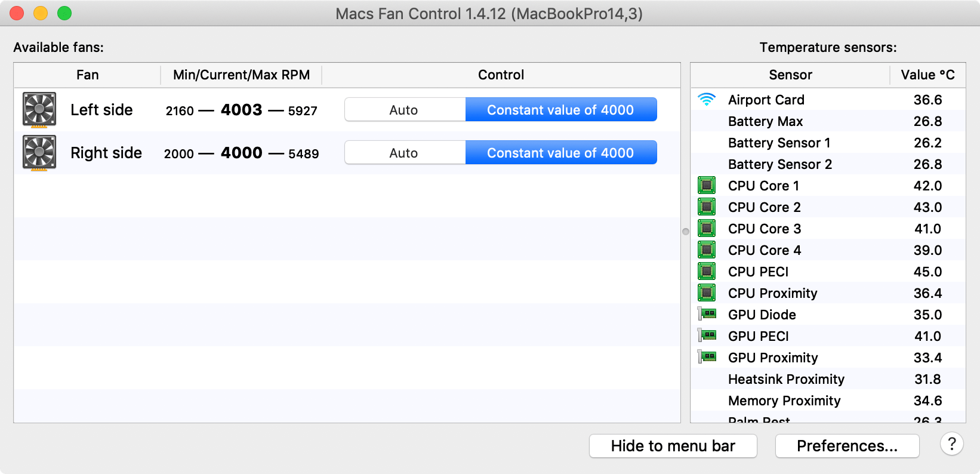Click CPU Core 4 value 39.0
This screenshot has width=980, height=474.
[x=927, y=250]
